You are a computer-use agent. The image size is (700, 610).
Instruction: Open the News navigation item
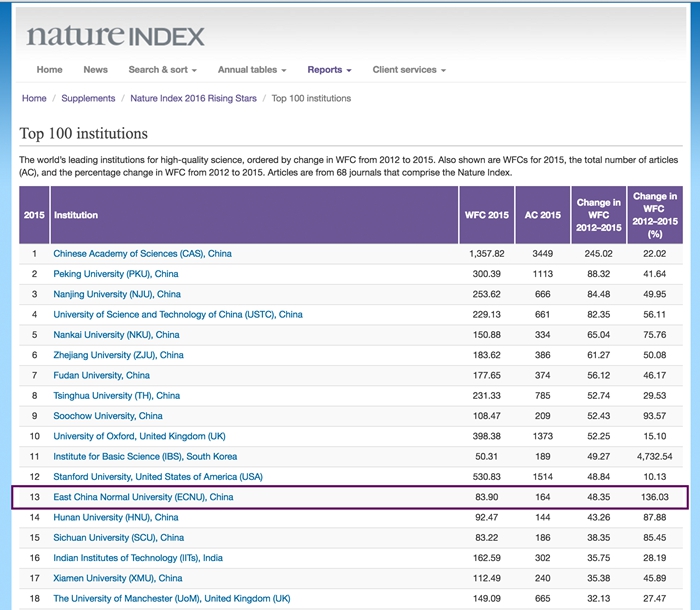pos(95,70)
